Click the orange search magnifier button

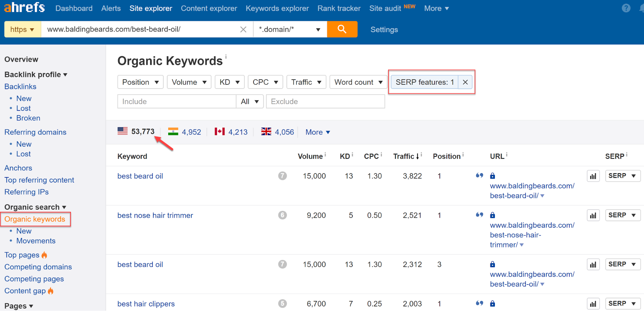[x=342, y=29]
